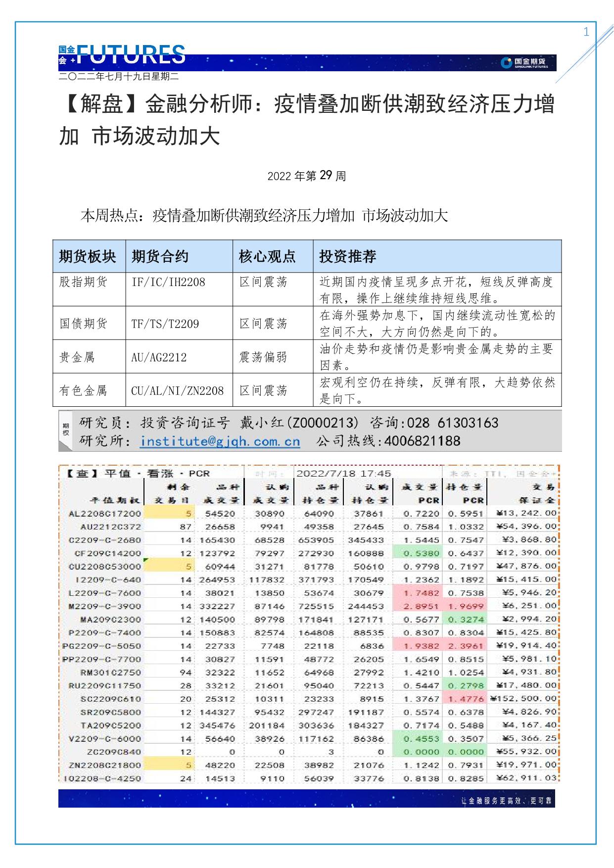Select the RM301C2750 option row

(x=309, y=673)
